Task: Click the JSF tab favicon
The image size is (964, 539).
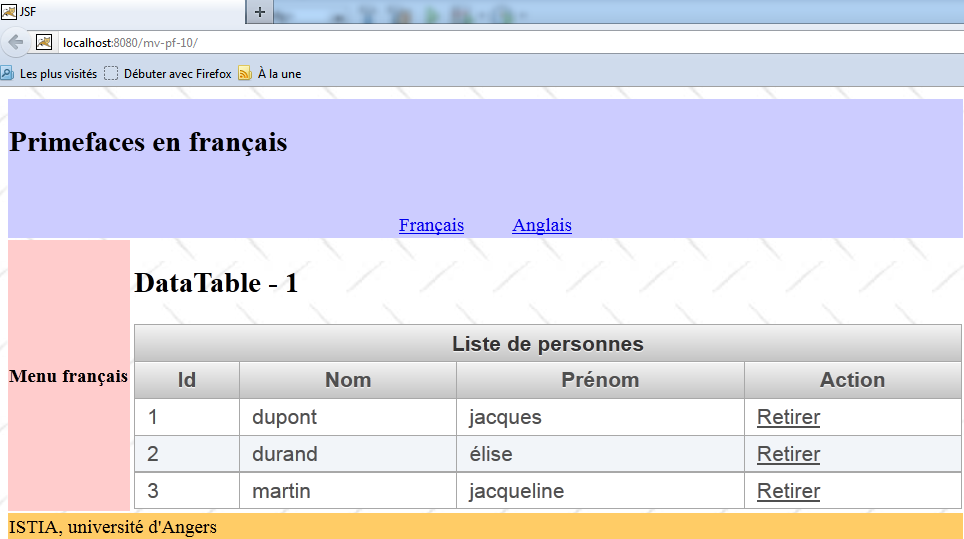Action: 9,12
